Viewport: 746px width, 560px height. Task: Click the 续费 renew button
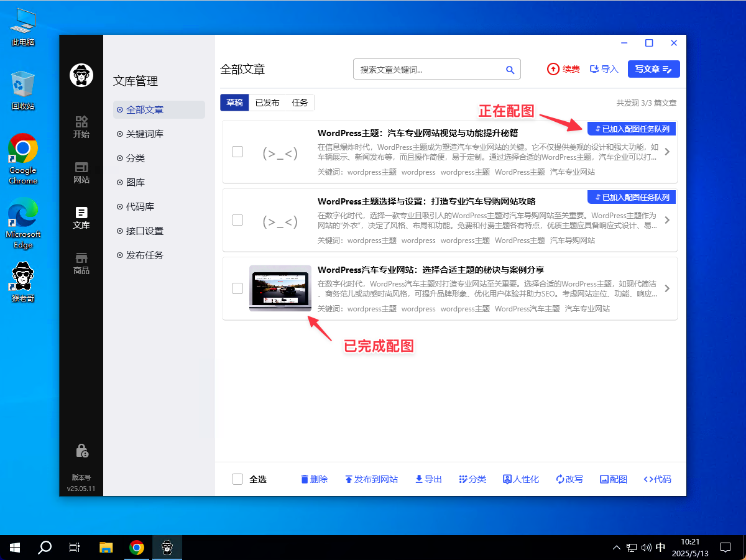[x=563, y=69]
